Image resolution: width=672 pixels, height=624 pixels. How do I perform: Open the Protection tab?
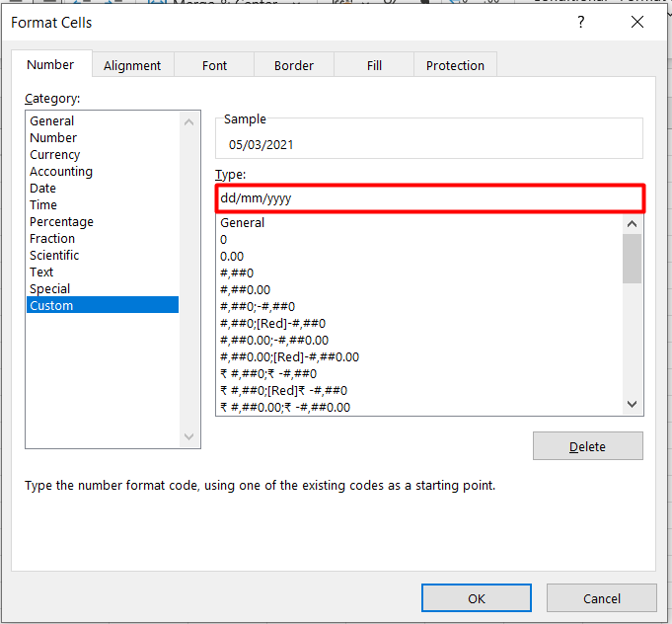tap(455, 65)
